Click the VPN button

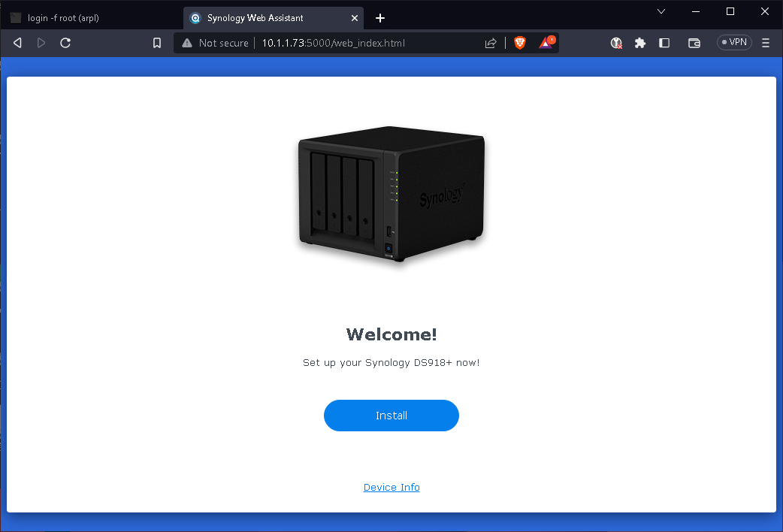point(735,43)
